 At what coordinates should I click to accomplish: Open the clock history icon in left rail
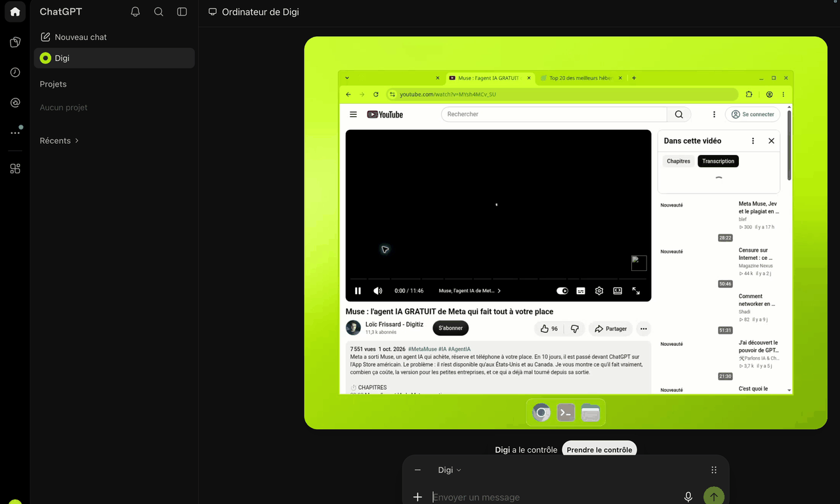point(15,72)
